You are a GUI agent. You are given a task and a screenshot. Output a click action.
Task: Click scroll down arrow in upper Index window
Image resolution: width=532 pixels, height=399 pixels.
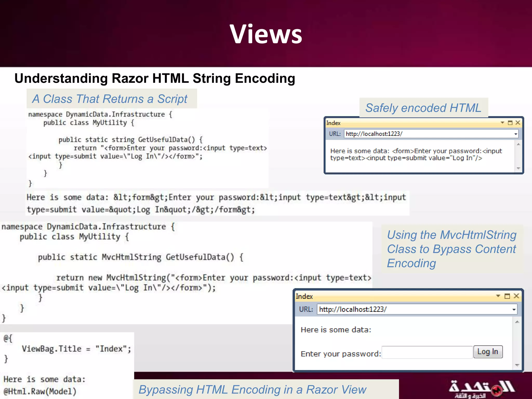(518, 168)
